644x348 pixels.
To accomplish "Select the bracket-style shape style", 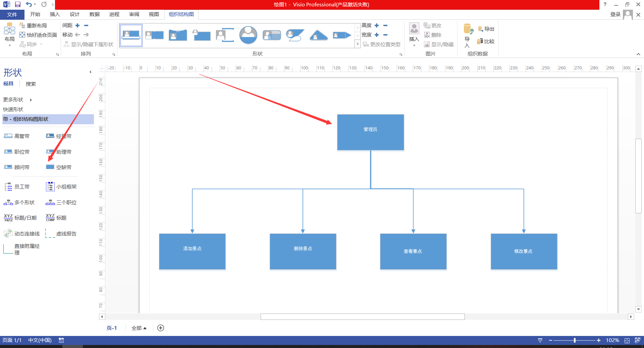I will 225,35.
